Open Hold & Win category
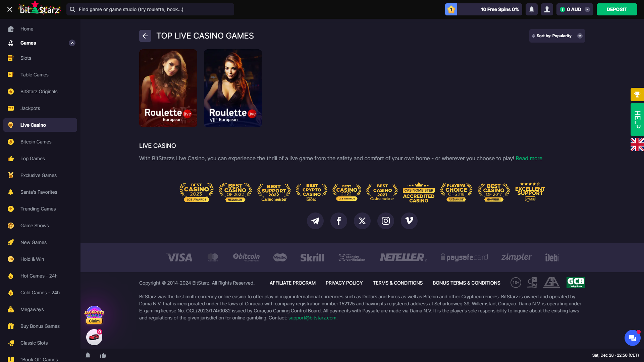Viewport: 644px width, 362px height. [40, 259]
